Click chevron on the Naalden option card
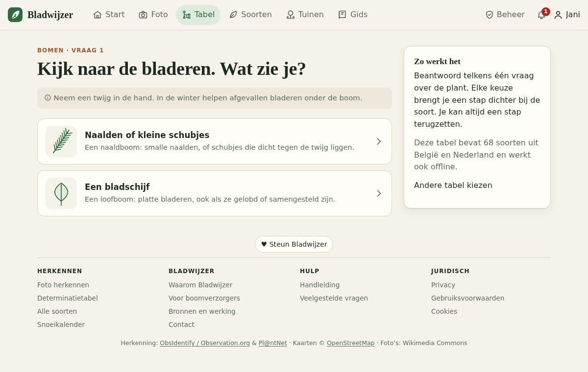588x372 pixels. (379, 141)
